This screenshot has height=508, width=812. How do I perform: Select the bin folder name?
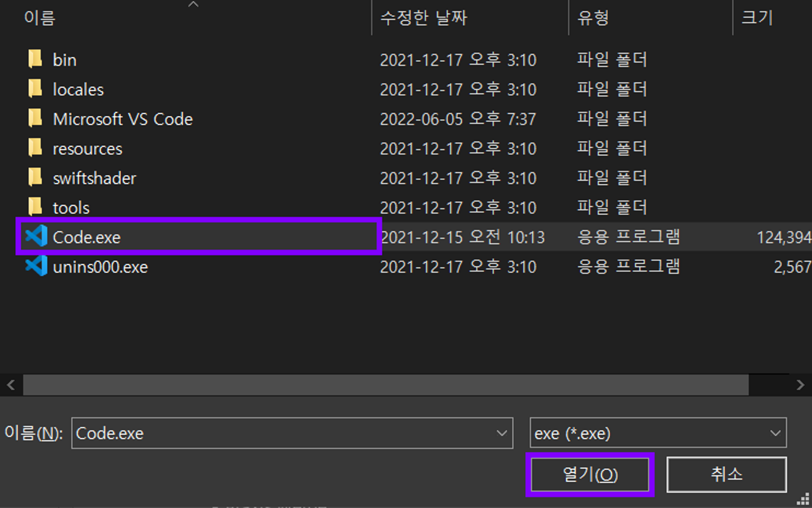point(65,60)
